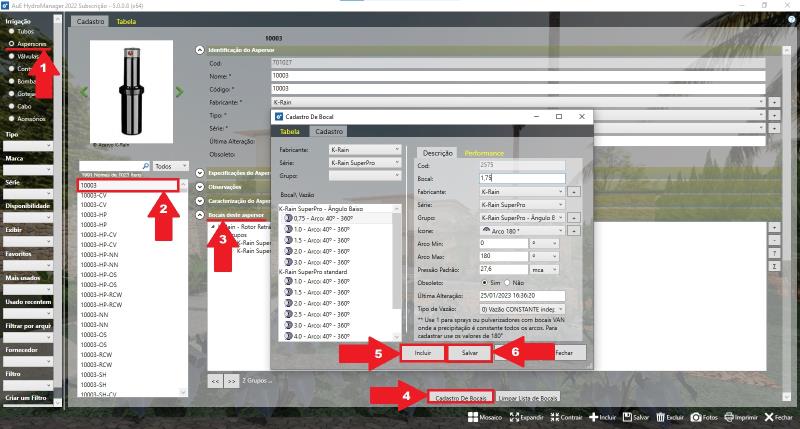Viewport: 800px width, 429px height.
Task: Open Fotos with the camera icon
Action: (695, 417)
